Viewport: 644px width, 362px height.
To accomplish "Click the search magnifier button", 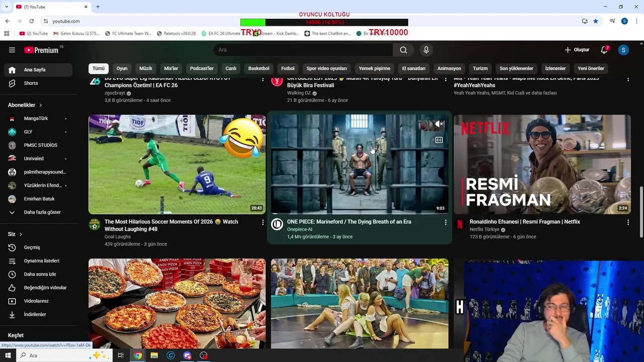I will tap(403, 50).
